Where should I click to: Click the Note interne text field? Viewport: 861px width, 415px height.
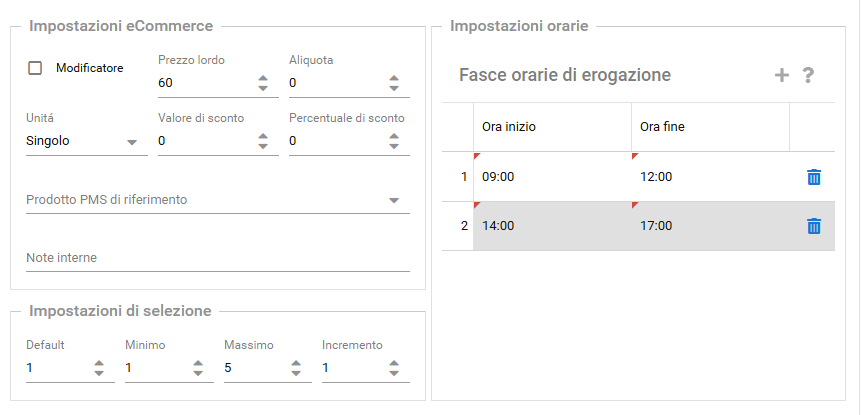click(x=217, y=259)
